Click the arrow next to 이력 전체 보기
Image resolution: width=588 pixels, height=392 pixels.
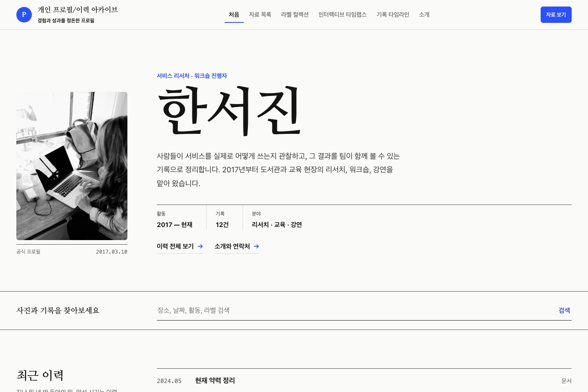pyautogui.click(x=200, y=246)
